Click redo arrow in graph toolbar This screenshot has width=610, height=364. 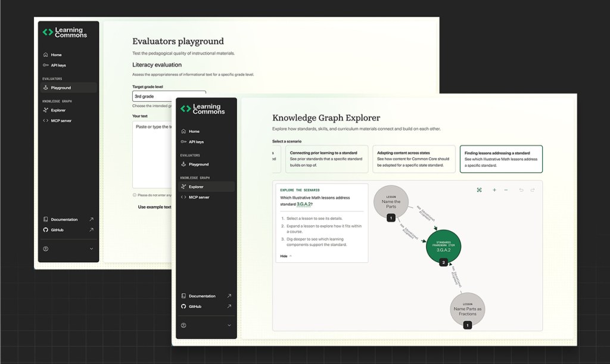[533, 190]
